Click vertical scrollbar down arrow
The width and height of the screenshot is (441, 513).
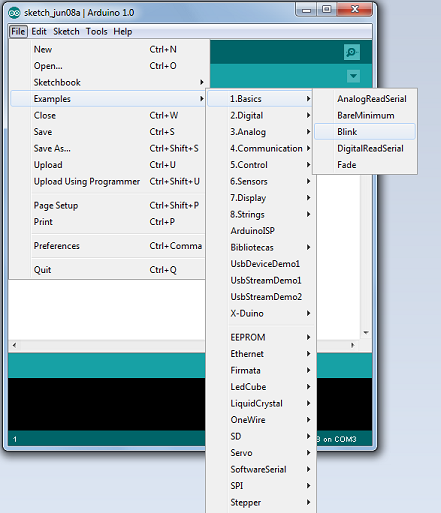pos(366,332)
